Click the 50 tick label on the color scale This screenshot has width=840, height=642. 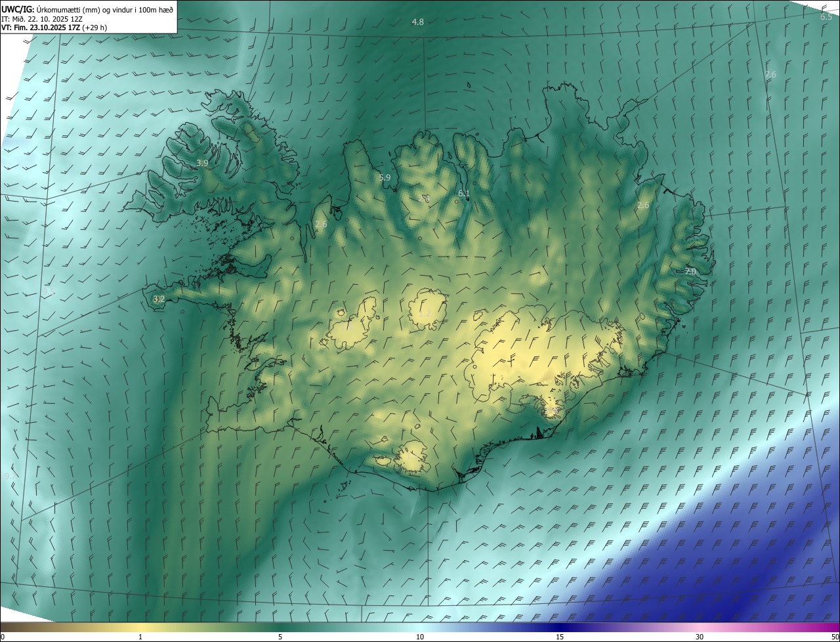pyautogui.click(x=834, y=637)
